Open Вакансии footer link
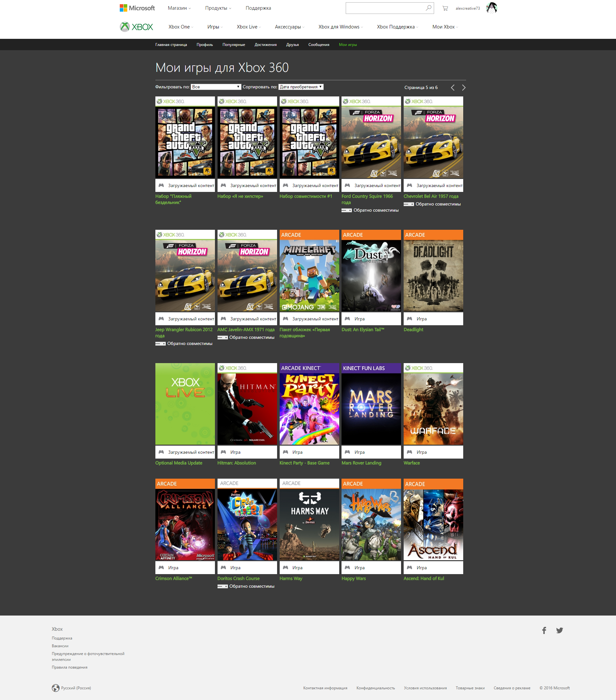Screen dimensions: 616x700 click(60, 646)
